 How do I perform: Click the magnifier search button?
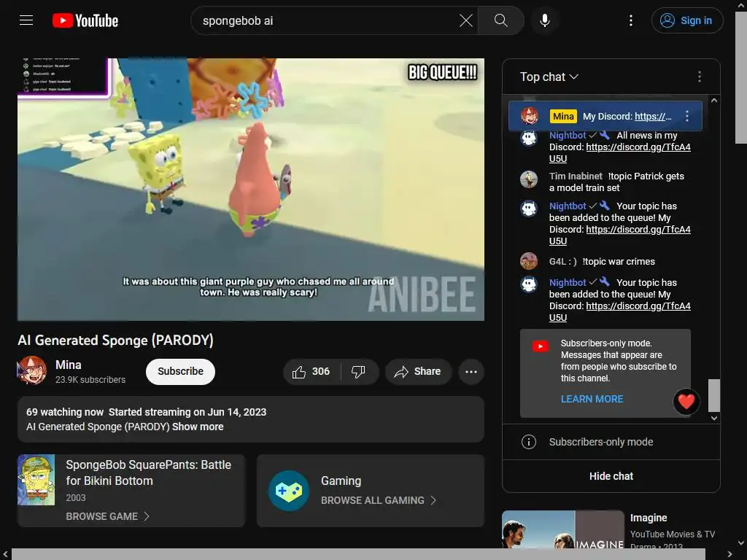point(500,20)
